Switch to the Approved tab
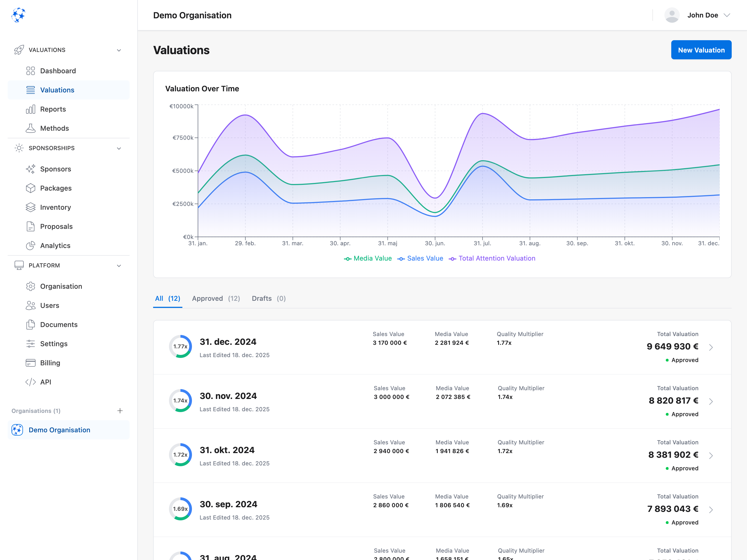 [216, 298]
